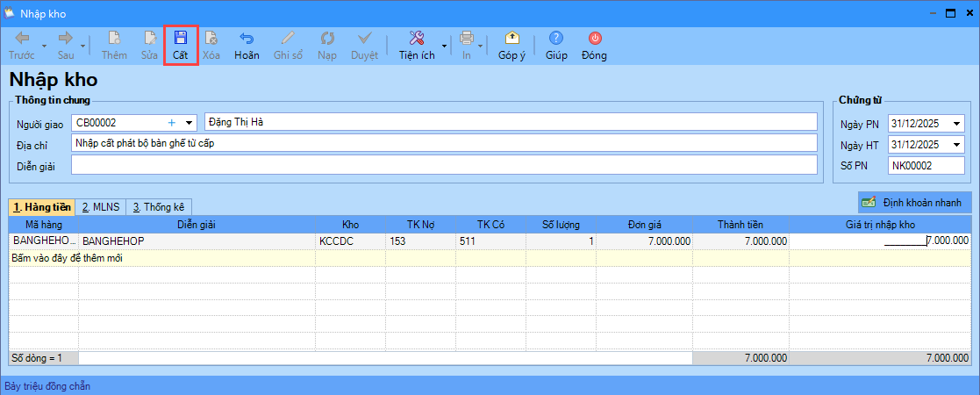
Task: Click the Diễn giải input field
Action: pyautogui.click(x=444, y=165)
